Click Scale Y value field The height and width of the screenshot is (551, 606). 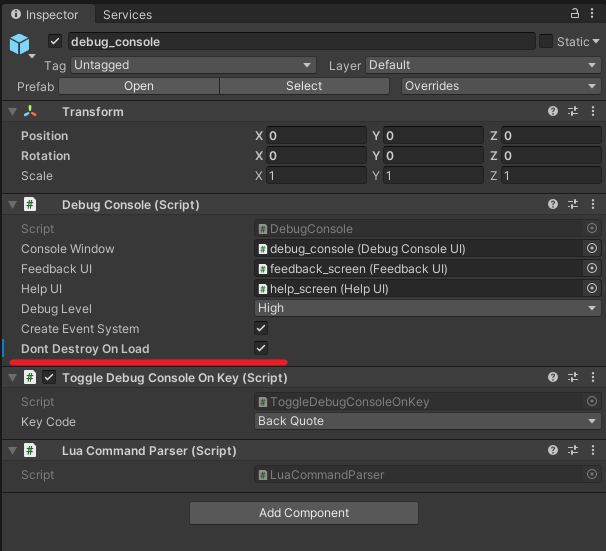pos(433,176)
